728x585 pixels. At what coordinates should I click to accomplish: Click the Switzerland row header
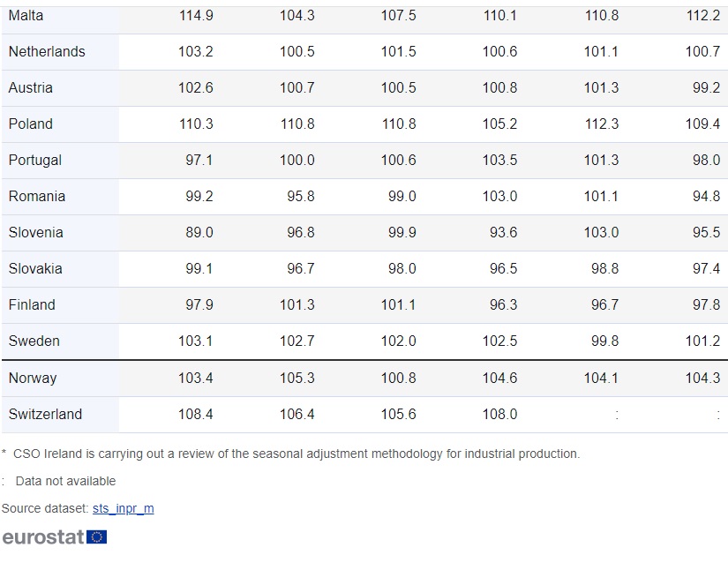click(x=45, y=415)
